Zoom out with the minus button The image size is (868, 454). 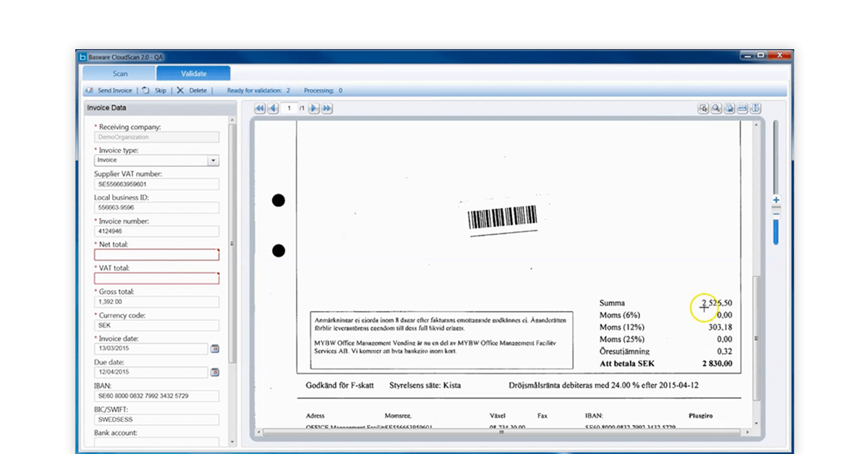(x=776, y=213)
